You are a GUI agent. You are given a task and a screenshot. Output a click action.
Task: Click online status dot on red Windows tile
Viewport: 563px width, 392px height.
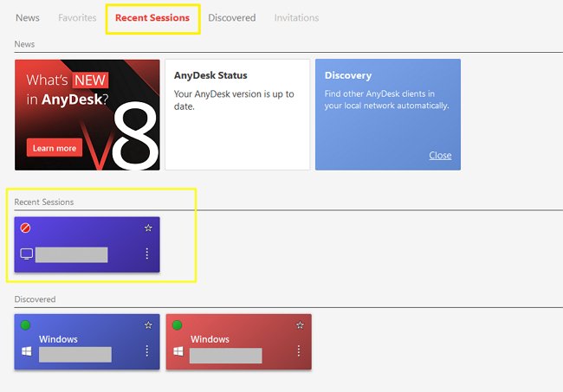[x=177, y=325]
